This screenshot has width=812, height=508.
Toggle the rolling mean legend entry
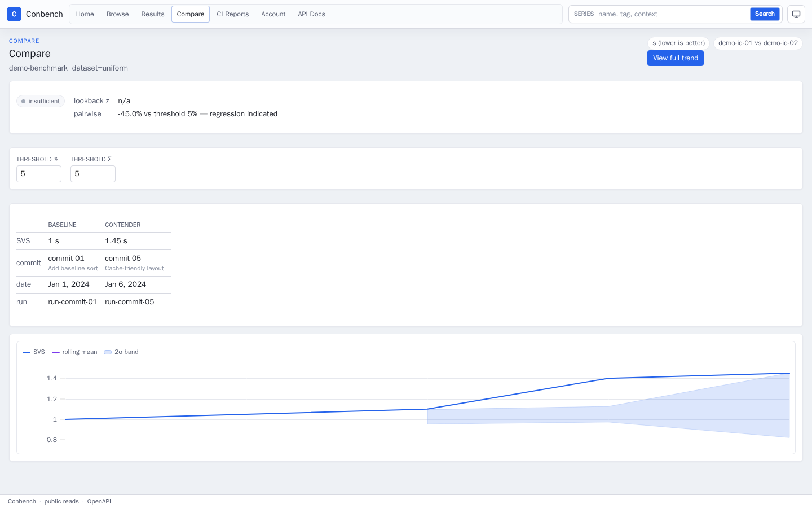(x=74, y=352)
